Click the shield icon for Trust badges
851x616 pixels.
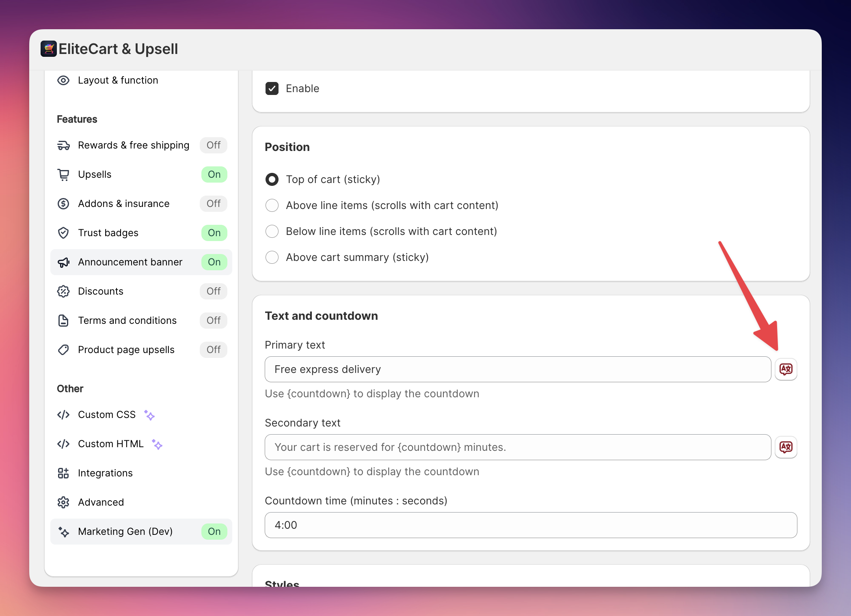63,233
